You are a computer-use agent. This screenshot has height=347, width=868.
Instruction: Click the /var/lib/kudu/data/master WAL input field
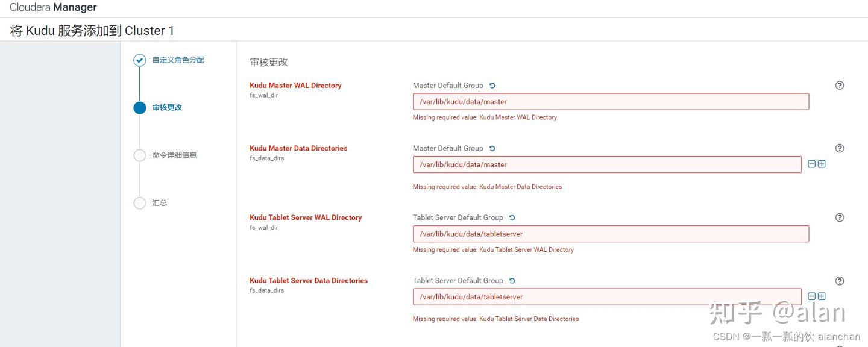click(x=610, y=101)
